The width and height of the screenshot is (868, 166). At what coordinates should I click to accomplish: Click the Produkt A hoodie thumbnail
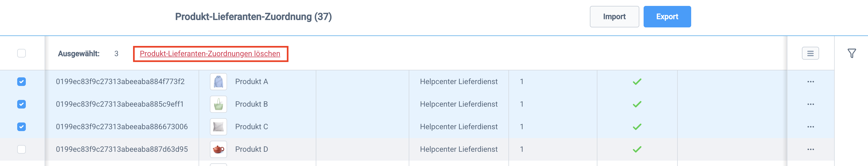(218, 81)
